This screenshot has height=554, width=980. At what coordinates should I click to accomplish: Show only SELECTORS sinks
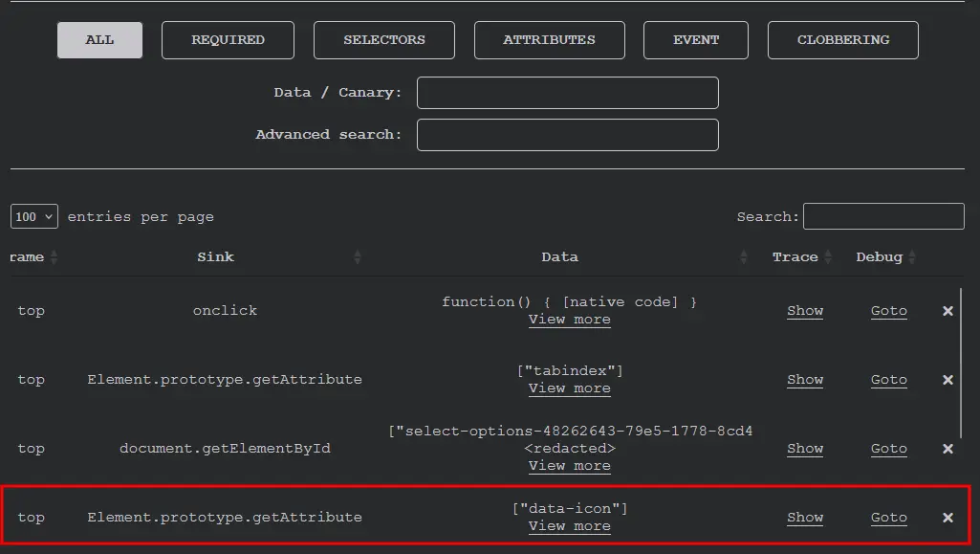tap(384, 40)
